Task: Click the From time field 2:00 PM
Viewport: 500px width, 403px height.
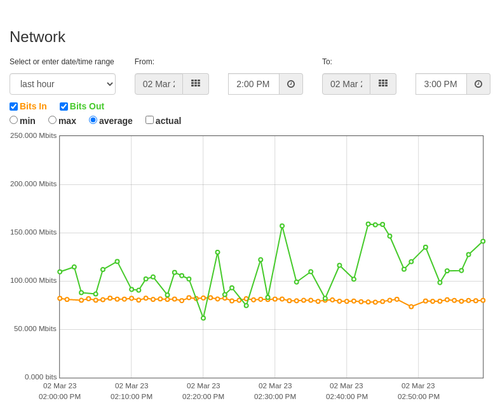Action: [254, 84]
